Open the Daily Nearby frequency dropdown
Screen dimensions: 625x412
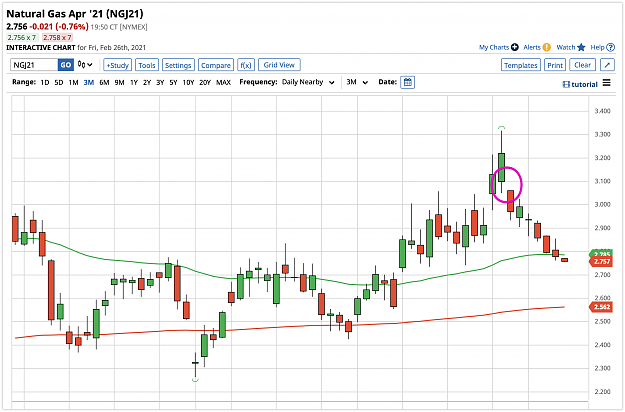(x=308, y=82)
